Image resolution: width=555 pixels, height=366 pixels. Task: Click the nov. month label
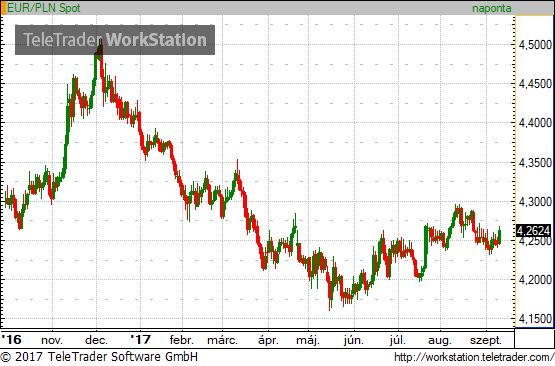(52, 341)
